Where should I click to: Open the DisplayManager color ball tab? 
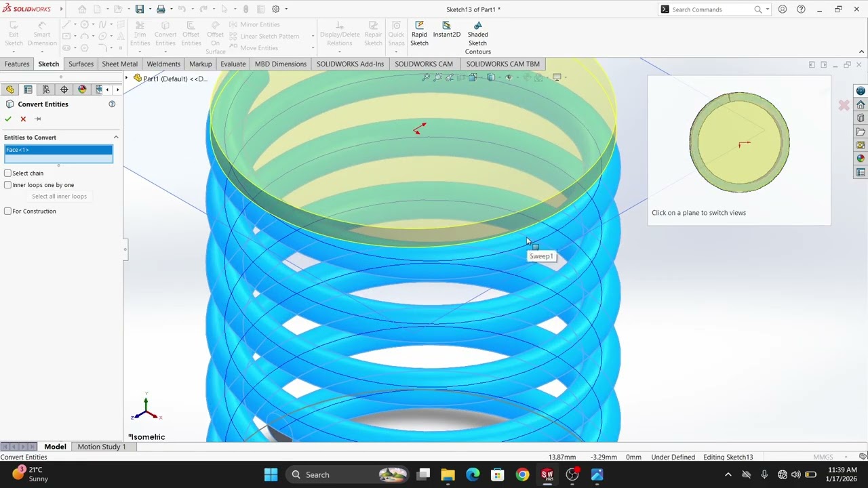[82, 89]
